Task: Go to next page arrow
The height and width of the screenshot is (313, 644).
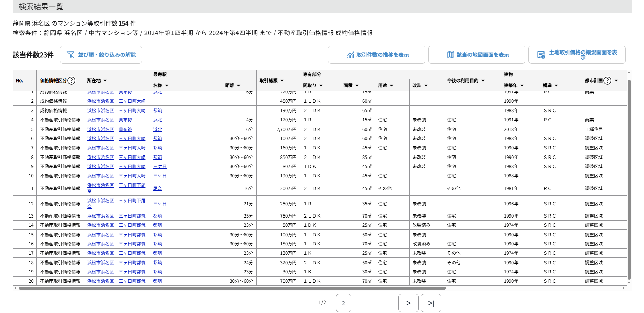Action: point(409,303)
